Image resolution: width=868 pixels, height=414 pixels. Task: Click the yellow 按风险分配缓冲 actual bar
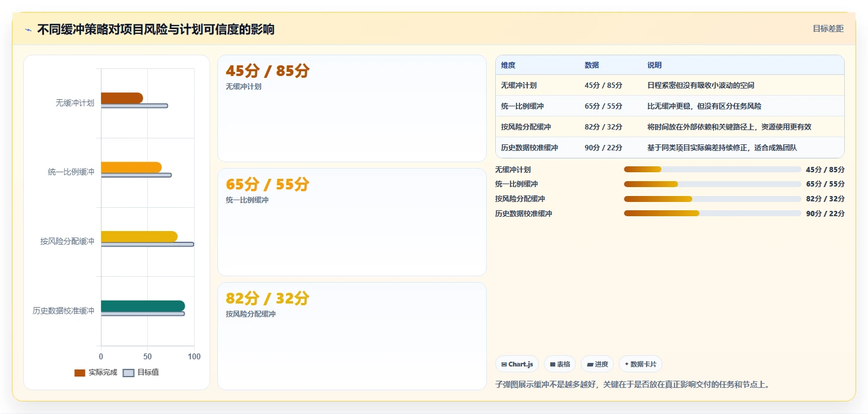[139, 236]
